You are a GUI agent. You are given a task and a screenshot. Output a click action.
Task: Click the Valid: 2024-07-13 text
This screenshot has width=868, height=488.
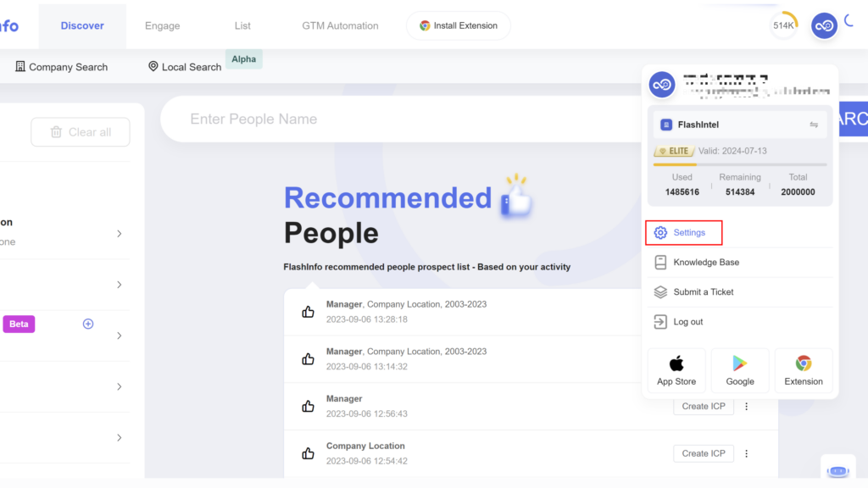point(732,151)
